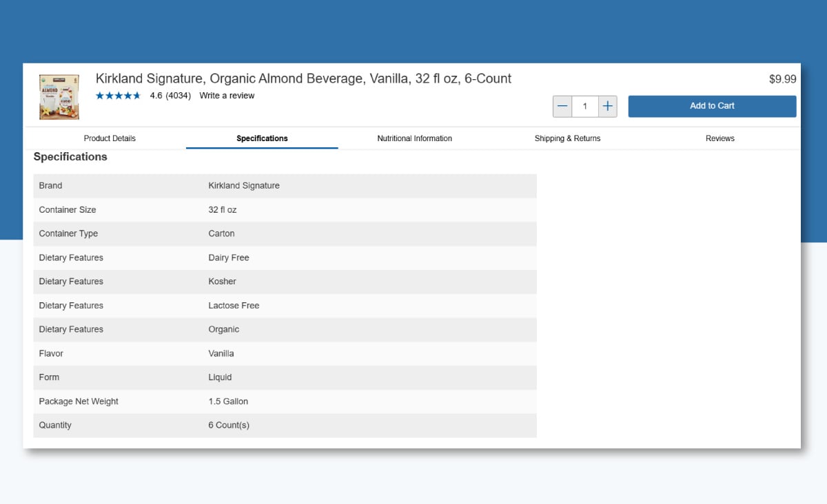Click the quantity input field
Screen dimensions: 827x504
pos(585,106)
